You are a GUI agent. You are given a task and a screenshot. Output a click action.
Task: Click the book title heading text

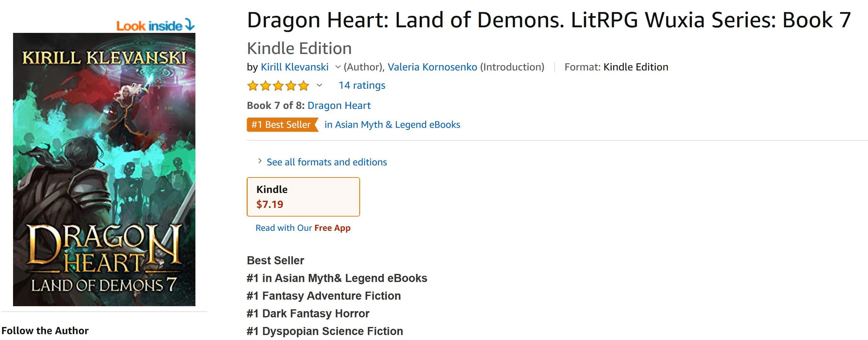coord(549,20)
